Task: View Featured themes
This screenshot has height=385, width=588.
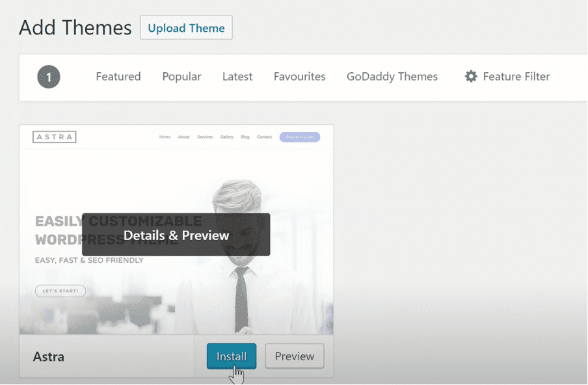Action: pos(118,76)
